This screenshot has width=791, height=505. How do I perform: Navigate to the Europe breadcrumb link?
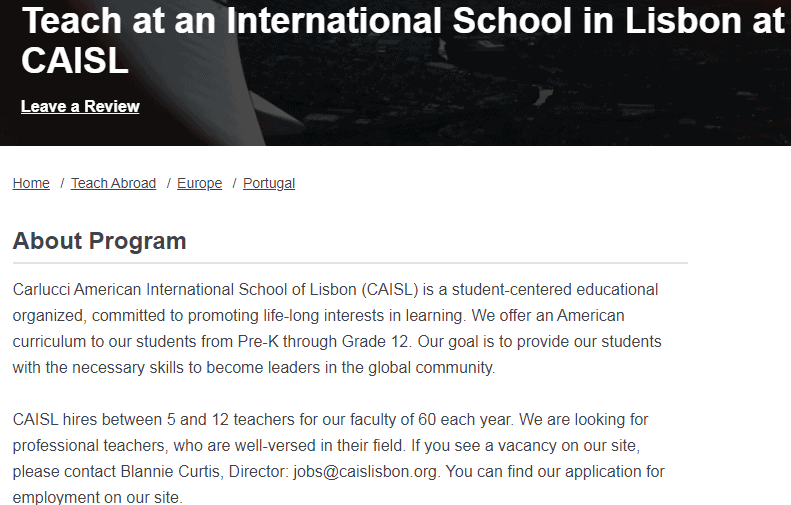[199, 183]
